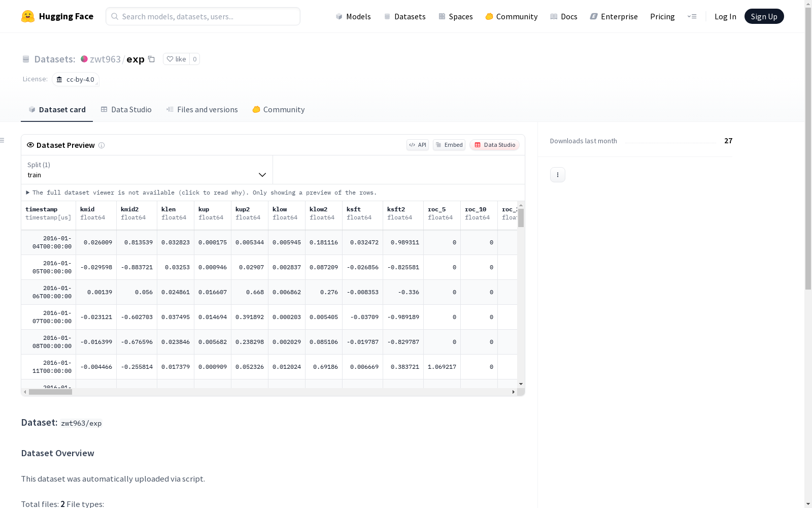This screenshot has height=508, width=812.
Task: Open the Pricing page
Action: (662, 16)
